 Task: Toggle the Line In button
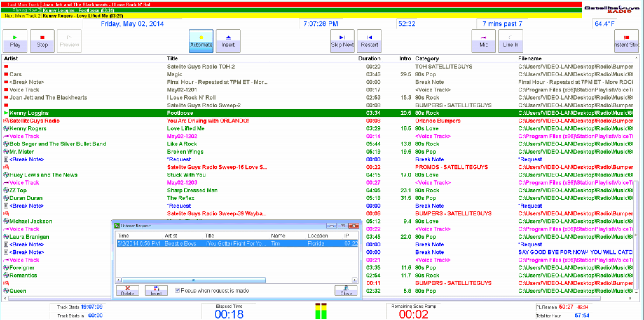[x=510, y=41]
